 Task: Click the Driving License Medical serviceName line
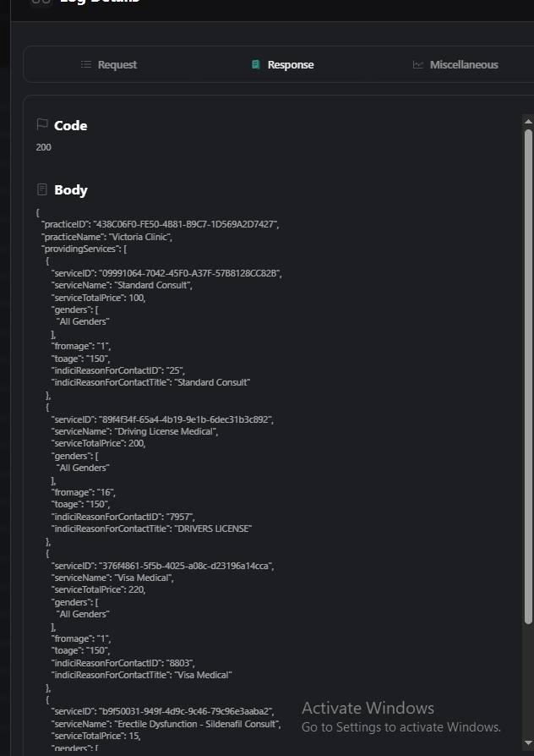[134, 431]
